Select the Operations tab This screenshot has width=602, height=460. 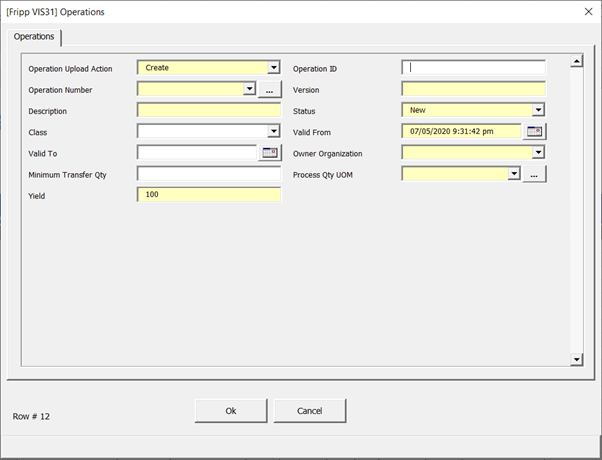pyautogui.click(x=34, y=37)
